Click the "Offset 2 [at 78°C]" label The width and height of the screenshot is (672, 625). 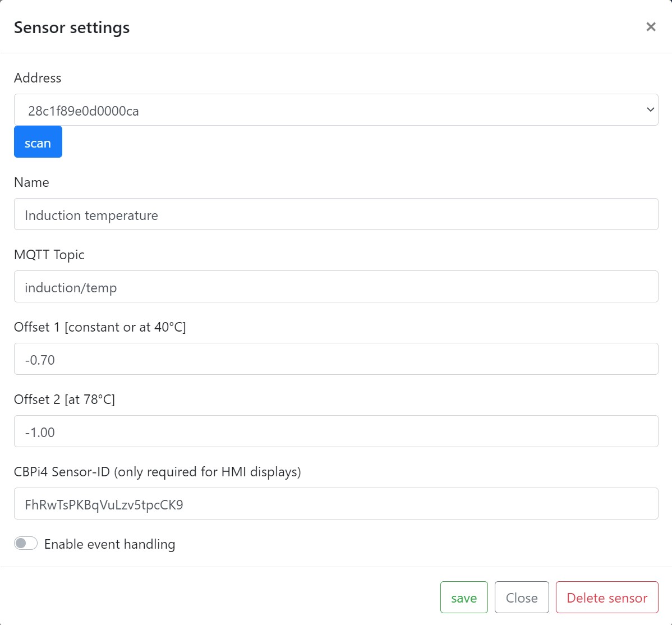(x=65, y=399)
